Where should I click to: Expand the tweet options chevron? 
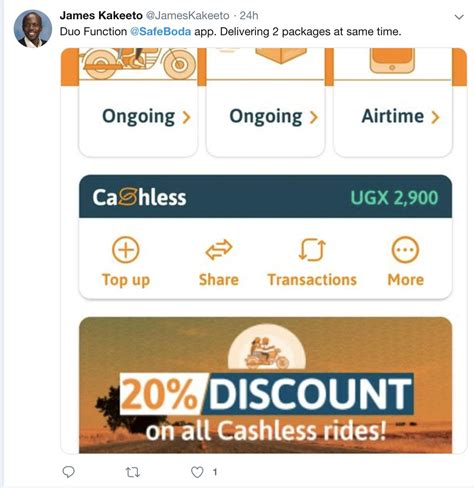[x=459, y=17]
